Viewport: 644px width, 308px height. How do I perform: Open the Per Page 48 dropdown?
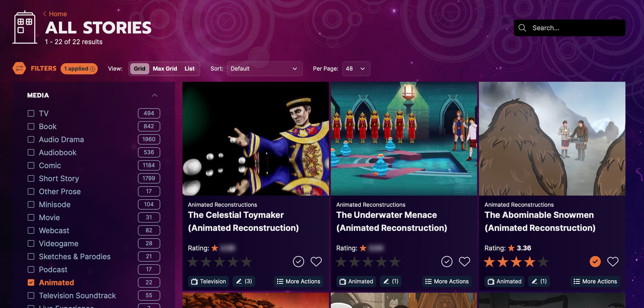tap(356, 69)
